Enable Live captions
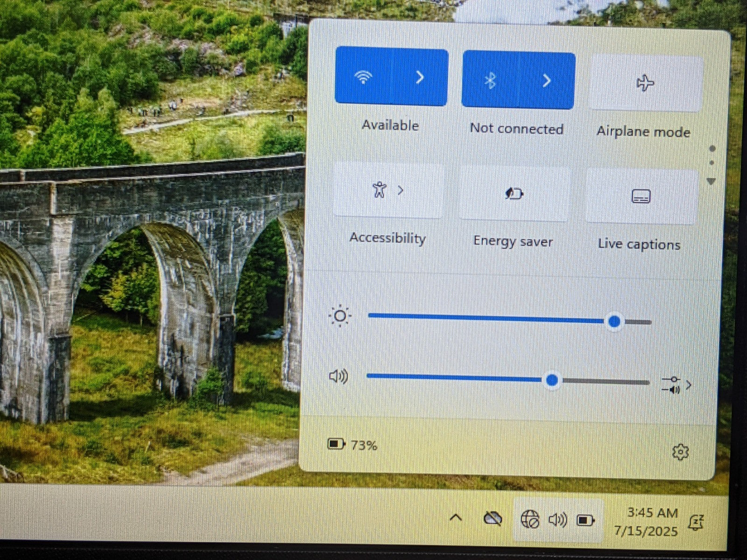The width and height of the screenshot is (747, 560). pyautogui.click(x=641, y=196)
